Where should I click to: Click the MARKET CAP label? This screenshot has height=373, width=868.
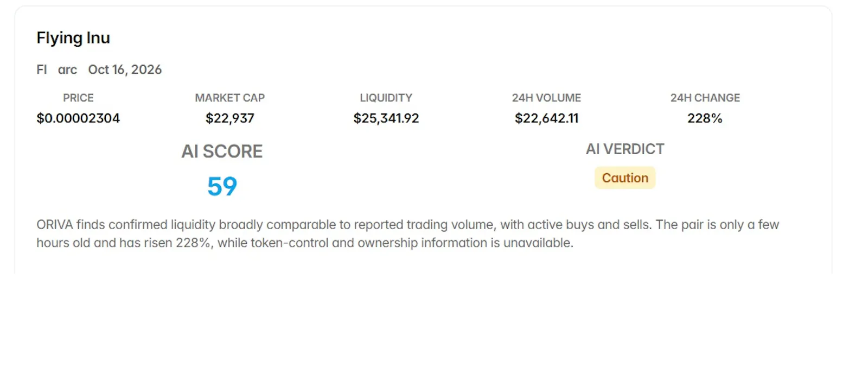point(230,98)
